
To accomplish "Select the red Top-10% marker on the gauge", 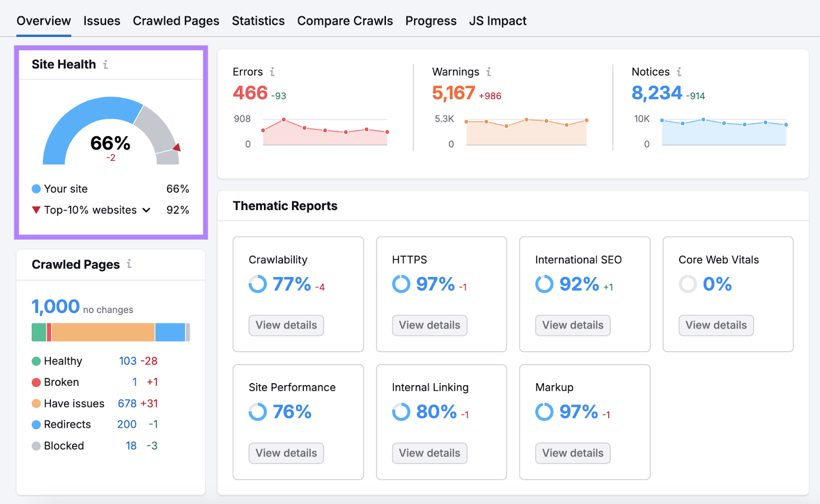I will point(176,148).
